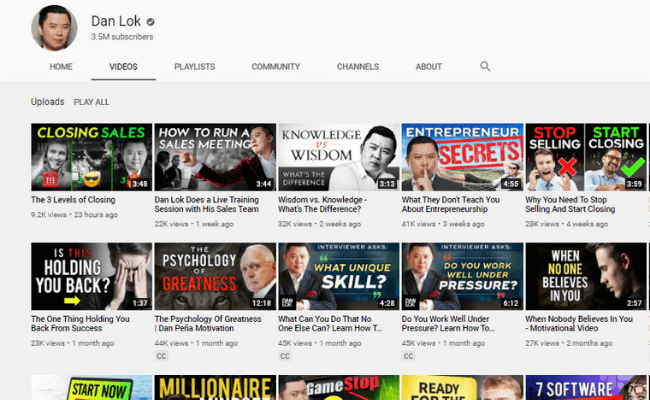Click the channel search magnifier icon

tap(485, 66)
